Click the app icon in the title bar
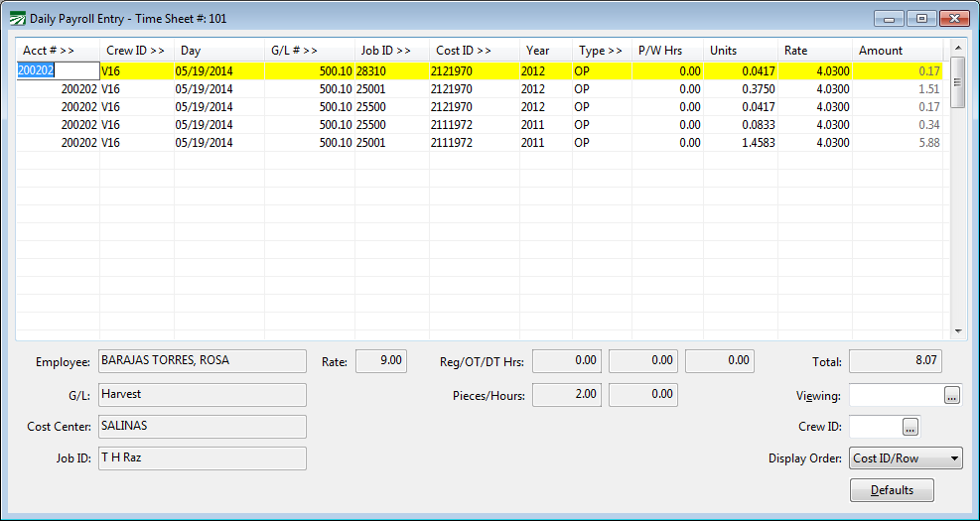This screenshot has height=521, width=980. pos(17,18)
